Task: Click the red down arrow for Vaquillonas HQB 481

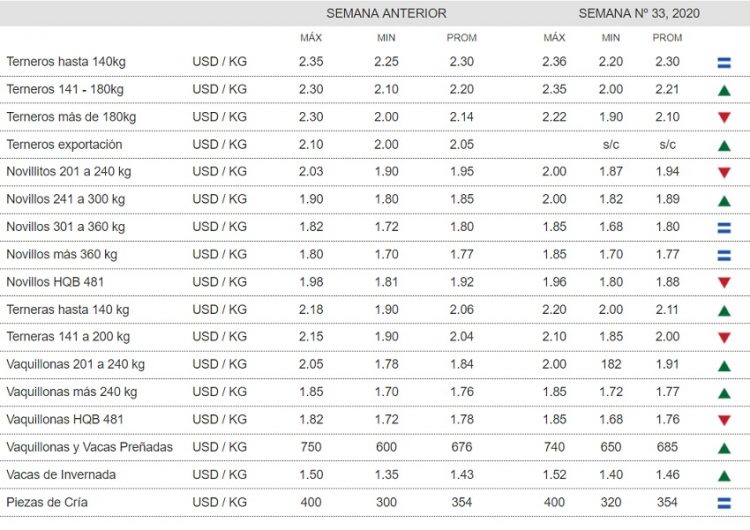Action: (x=722, y=420)
